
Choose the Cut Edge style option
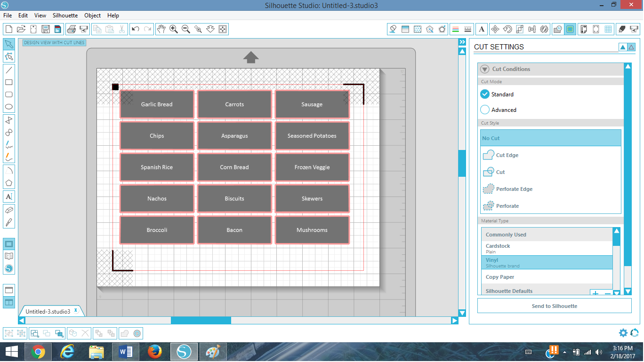[551, 155]
